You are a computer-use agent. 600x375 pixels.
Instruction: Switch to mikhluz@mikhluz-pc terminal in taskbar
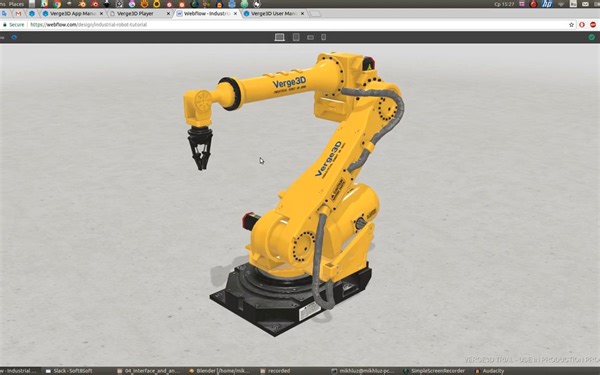point(363,371)
